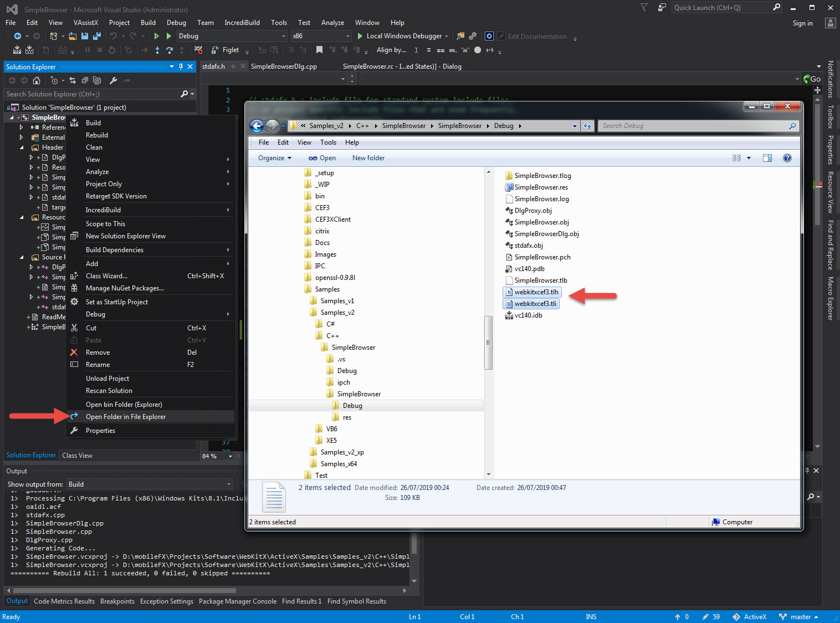Toggle the Explorer preview pane icon
Image resolution: width=840 pixels, height=623 pixels.
pyautogui.click(x=767, y=158)
